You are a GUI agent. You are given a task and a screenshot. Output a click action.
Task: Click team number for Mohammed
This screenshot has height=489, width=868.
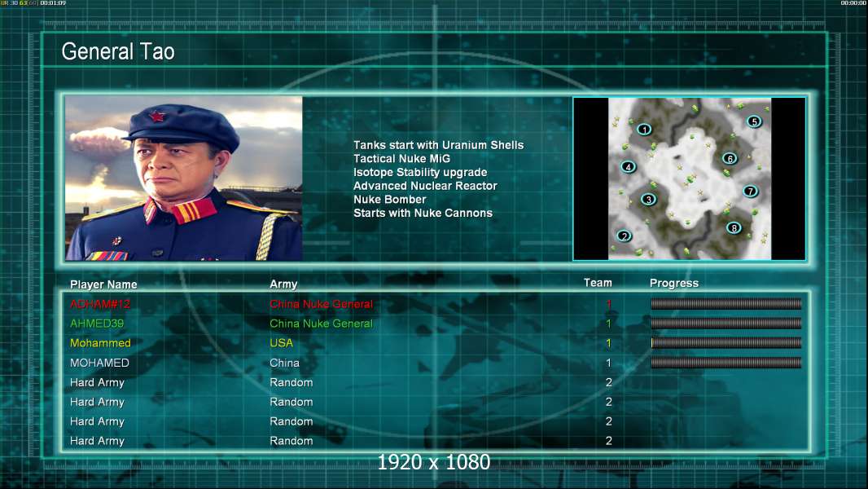(x=608, y=343)
